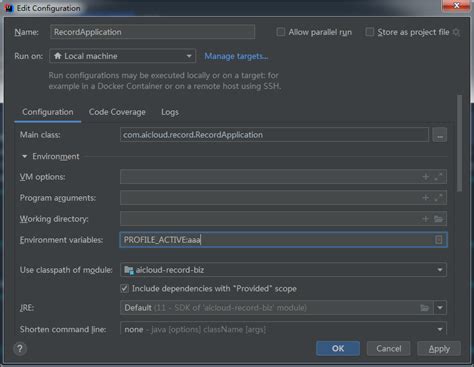Expand the Program arguments field editor
474x367 pixels.
tap(439, 198)
